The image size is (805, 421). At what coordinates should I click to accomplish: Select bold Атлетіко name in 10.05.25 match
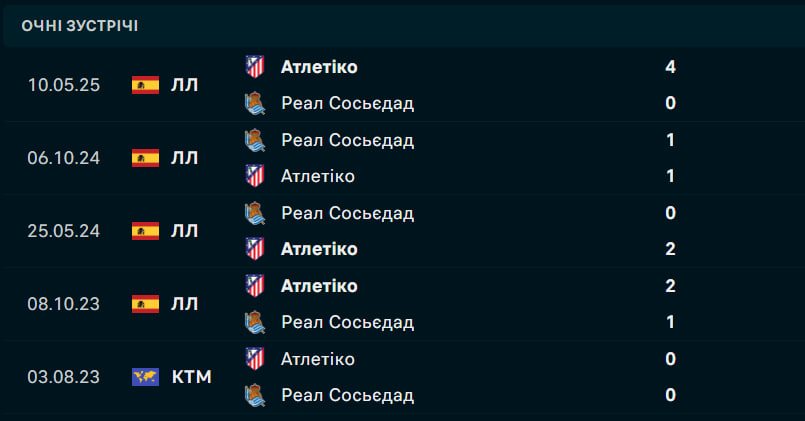[x=319, y=67]
